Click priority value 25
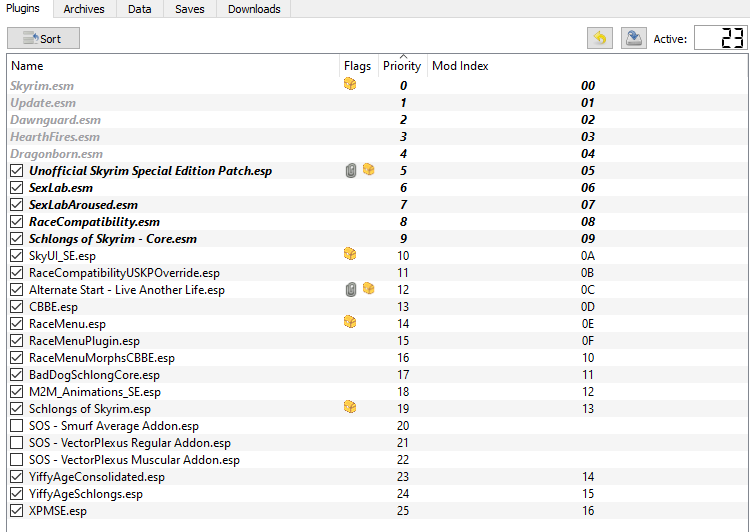The height and width of the screenshot is (532, 750). coord(403,511)
